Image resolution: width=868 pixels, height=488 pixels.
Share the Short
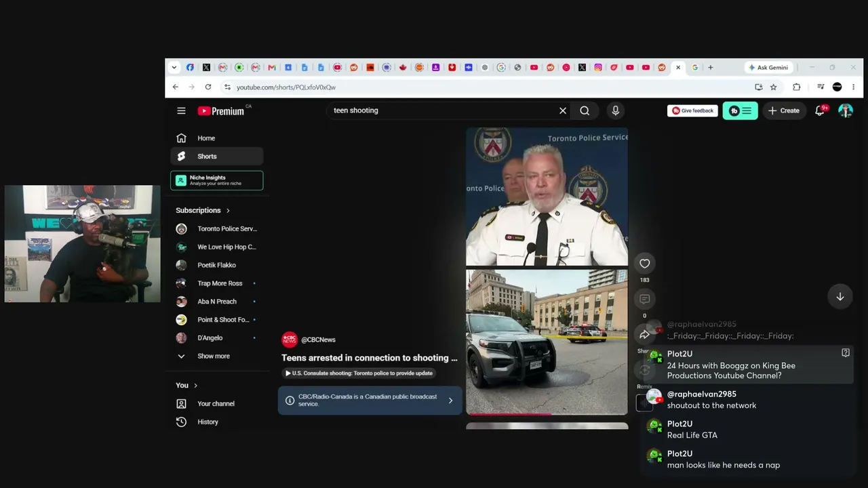pyautogui.click(x=644, y=333)
